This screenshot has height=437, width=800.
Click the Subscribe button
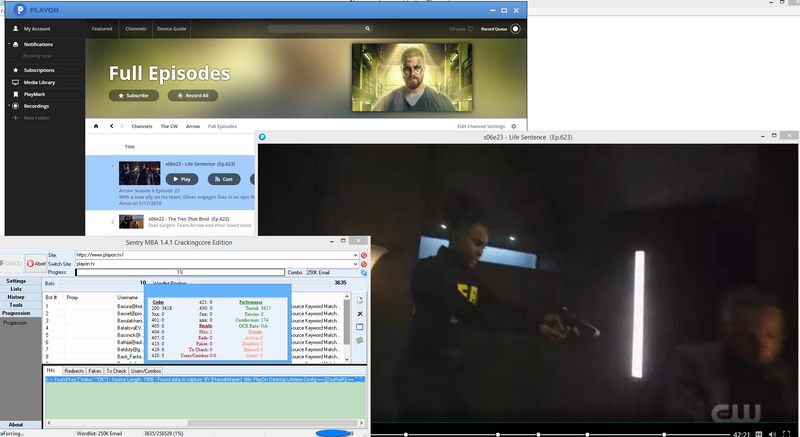pyautogui.click(x=134, y=95)
